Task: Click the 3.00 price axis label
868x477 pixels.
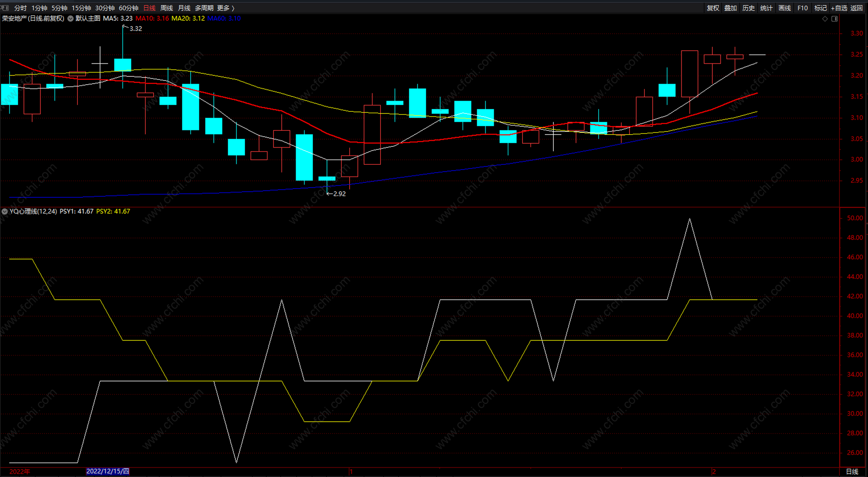Action: (856, 159)
